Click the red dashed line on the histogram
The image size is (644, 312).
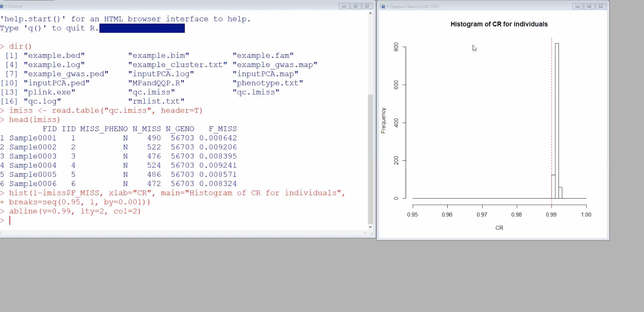(552, 111)
